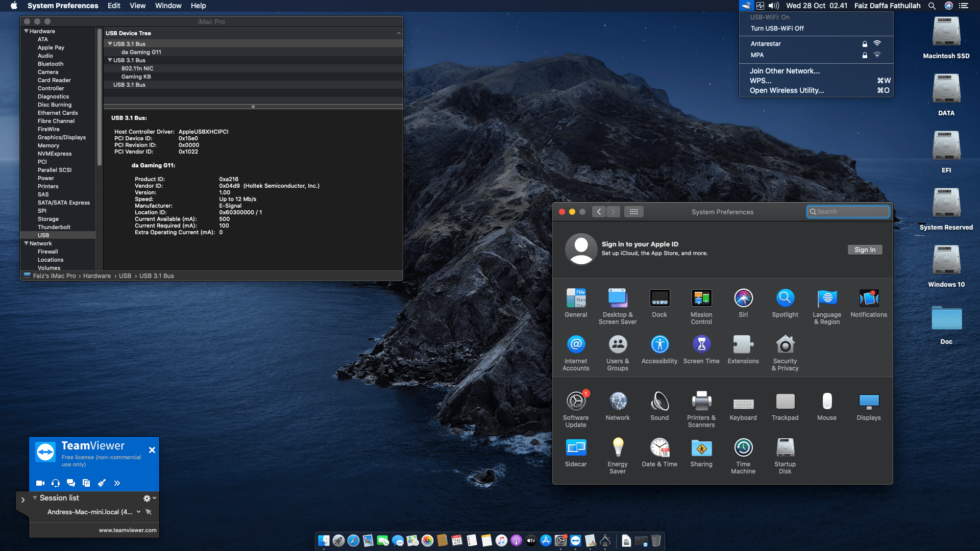Choose Join Other Network... menu item
The width and height of the screenshot is (980, 551).
(x=785, y=71)
